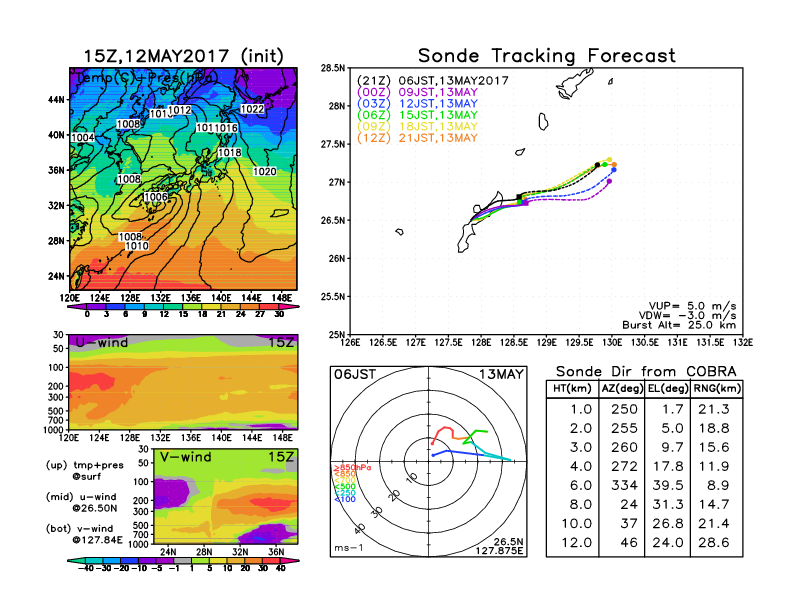Screen dimensions: 792x612
Task: Click the "Sonde Dir from COBRA" table title
Action: coord(646,372)
